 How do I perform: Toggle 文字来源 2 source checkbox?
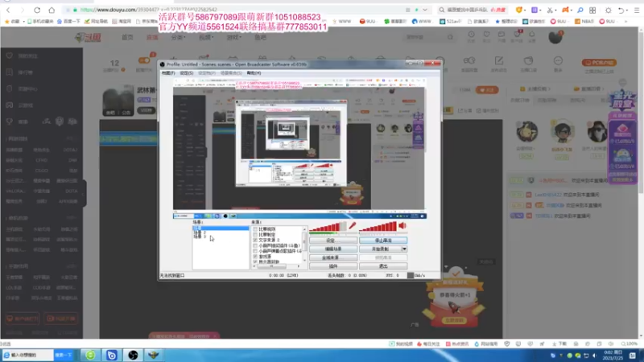click(255, 240)
